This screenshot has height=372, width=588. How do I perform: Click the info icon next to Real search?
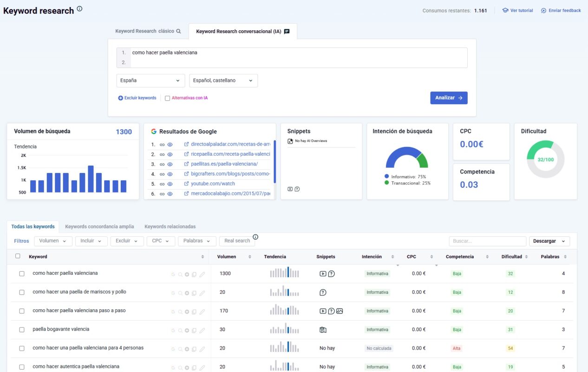255,237
